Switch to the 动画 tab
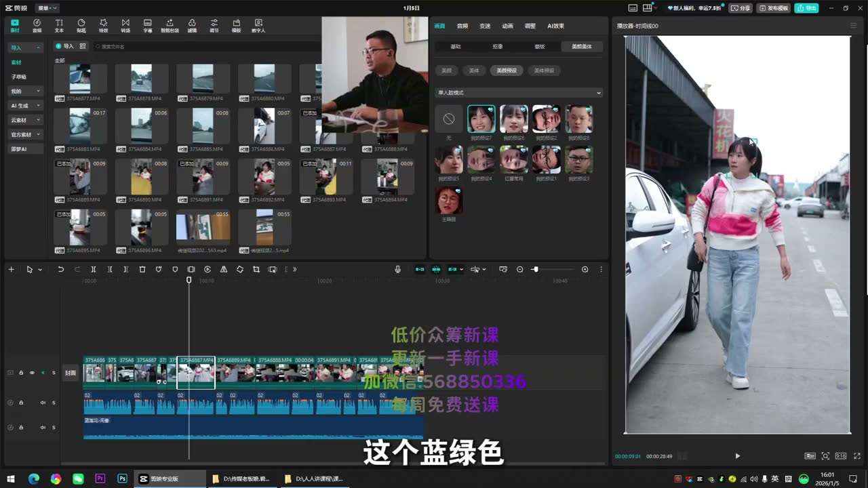This screenshot has height=488, width=868. click(507, 26)
